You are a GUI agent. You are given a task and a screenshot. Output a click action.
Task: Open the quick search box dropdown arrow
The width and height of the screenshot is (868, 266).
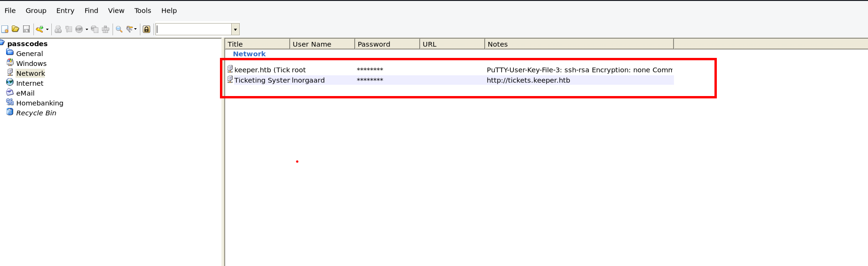(x=235, y=29)
